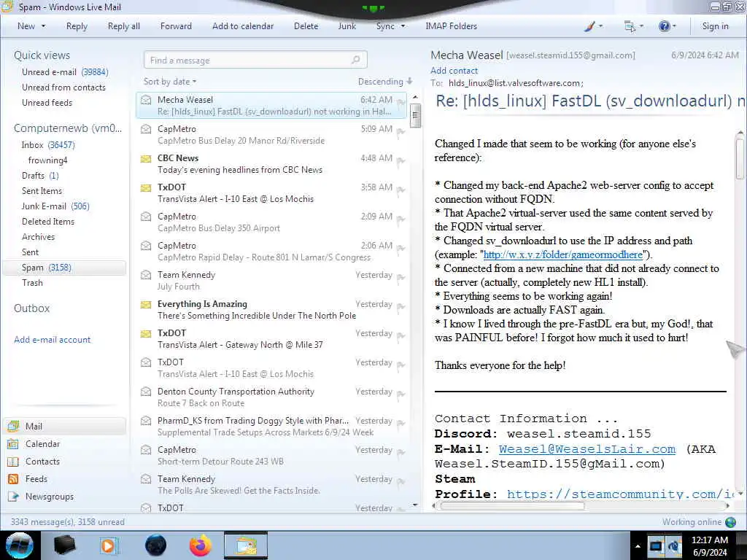Click the Find a message search field
Image resolution: width=747 pixels, height=560 pixels.
(255, 60)
